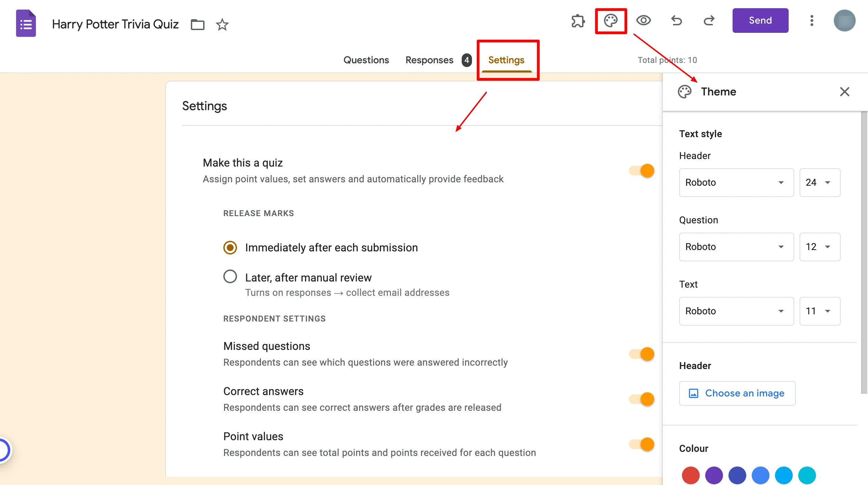The height and width of the screenshot is (485, 868).
Task: Switch to the Responses tab
Action: [429, 60]
